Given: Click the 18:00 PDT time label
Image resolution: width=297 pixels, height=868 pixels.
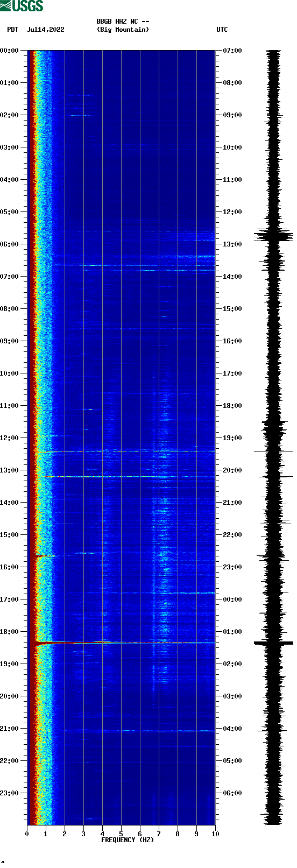Looking at the screenshot, I should 10,632.
